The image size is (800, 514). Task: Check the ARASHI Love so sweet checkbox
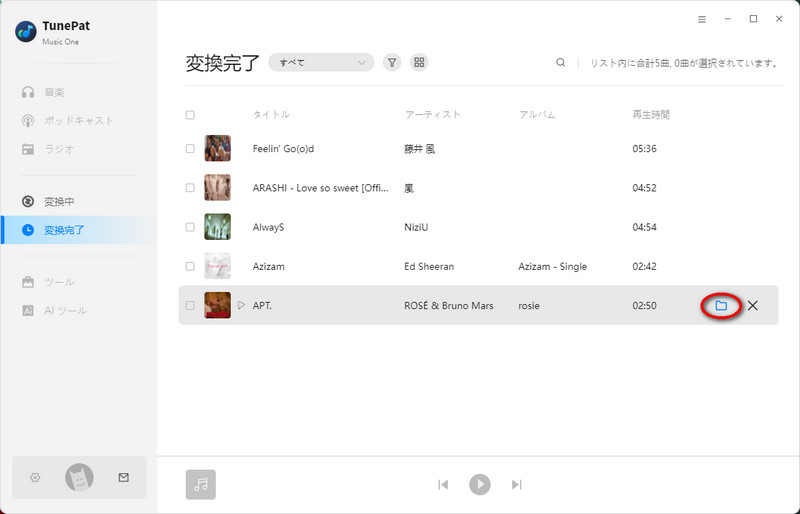190,188
